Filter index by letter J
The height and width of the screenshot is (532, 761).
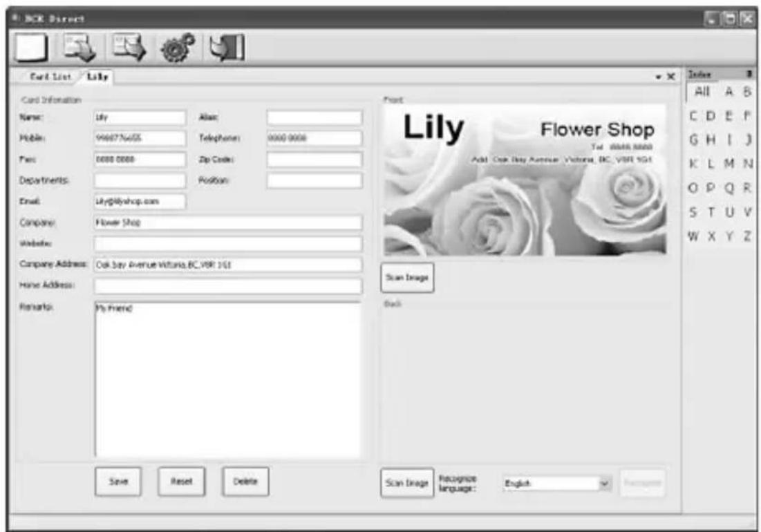(749, 140)
